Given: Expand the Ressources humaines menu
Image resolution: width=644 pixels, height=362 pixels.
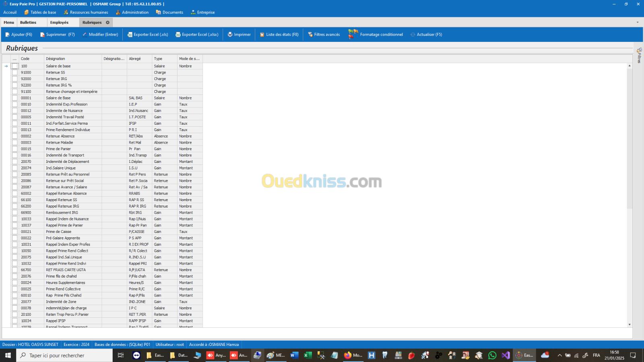Looking at the screenshot, I should pos(86,12).
